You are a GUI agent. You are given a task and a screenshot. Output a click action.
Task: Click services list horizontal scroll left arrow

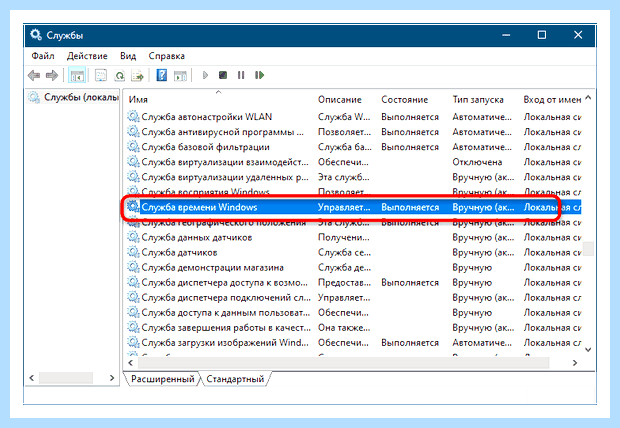(131, 362)
